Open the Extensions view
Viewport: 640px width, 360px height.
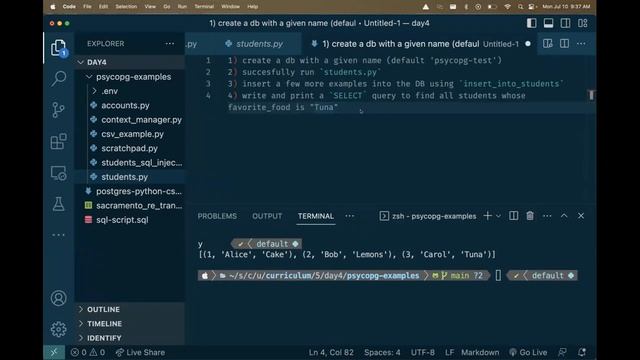pyautogui.click(x=58, y=141)
